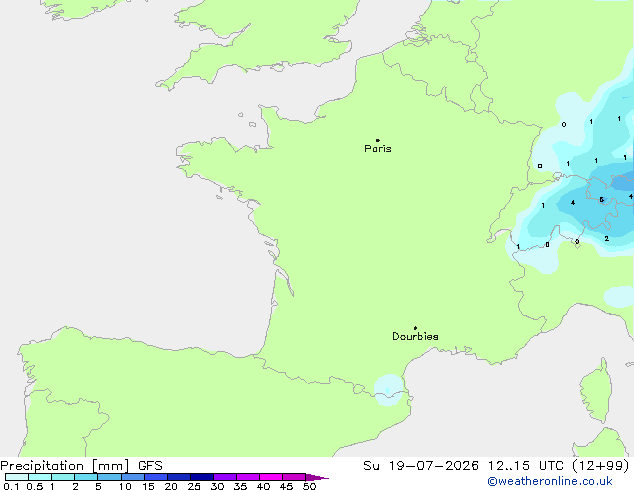The width and height of the screenshot is (634, 490).
Task: Click the 25 legend scale label
Action: [x=194, y=486]
